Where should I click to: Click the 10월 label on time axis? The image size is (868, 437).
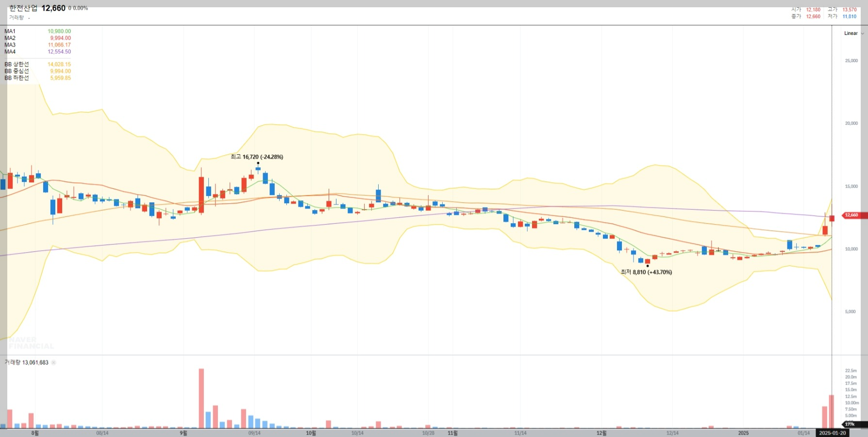(311, 433)
